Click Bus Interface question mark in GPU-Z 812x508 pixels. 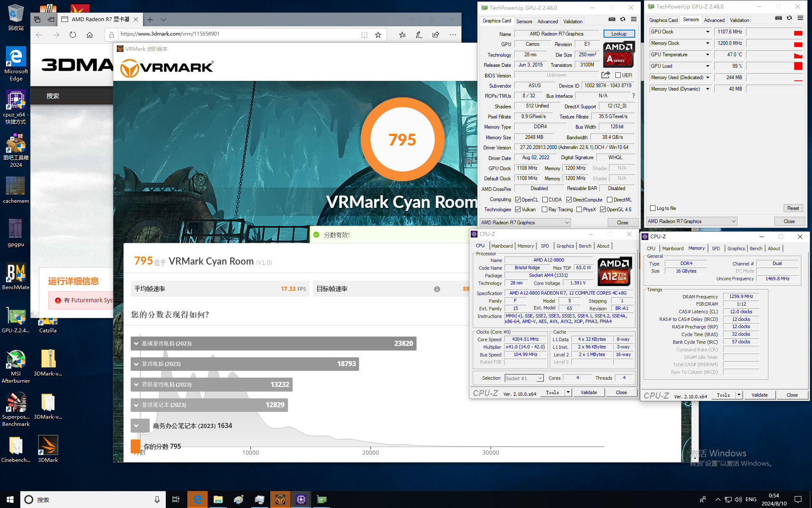tap(633, 96)
